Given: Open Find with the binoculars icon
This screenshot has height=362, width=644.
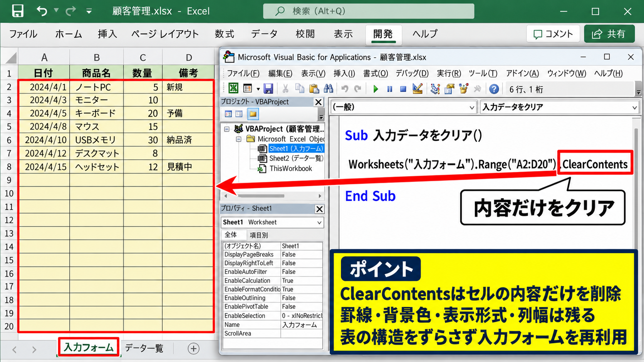Looking at the screenshot, I should tap(328, 89).
